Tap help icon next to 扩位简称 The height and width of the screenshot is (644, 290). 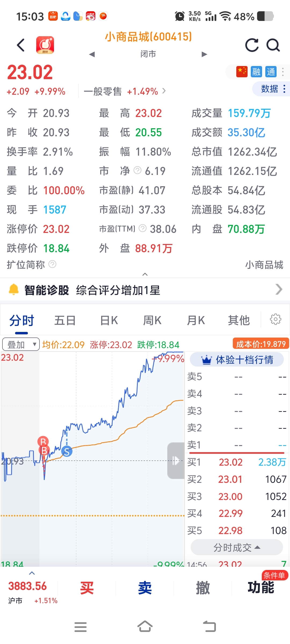click(x=52, y=264)
